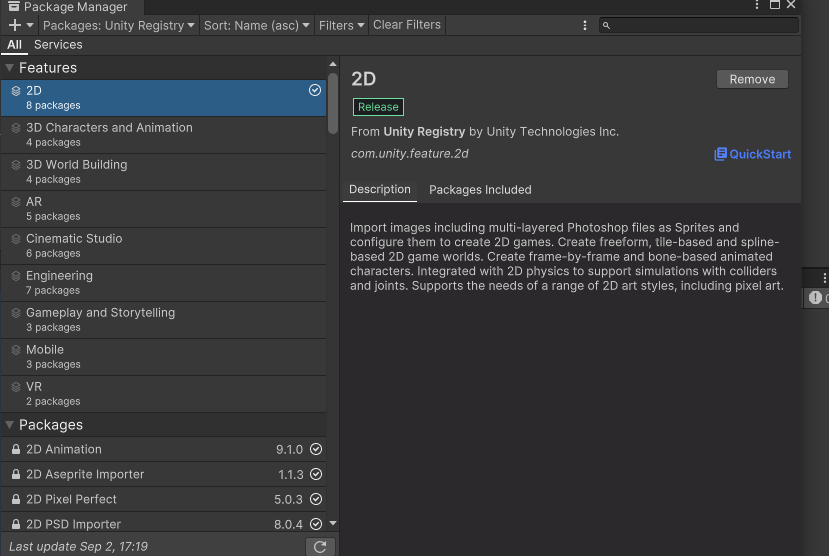Screen dimensions: 829x556
Task: Select the Engineering feature set
Action: [163, 283]
